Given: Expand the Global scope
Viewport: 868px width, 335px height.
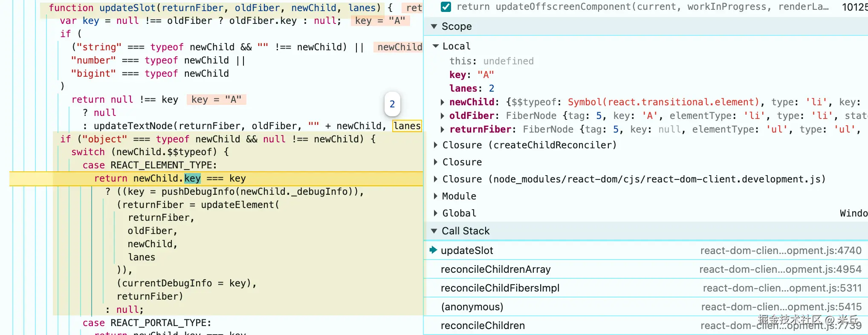Looking at the screenshot, I should tap(435, 213).
